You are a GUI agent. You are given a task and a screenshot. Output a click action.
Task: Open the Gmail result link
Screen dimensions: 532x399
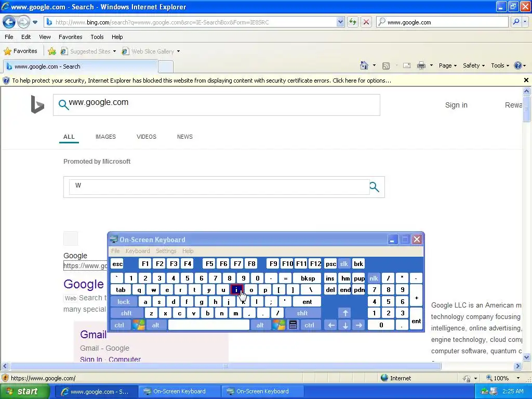tap(94, 335)
